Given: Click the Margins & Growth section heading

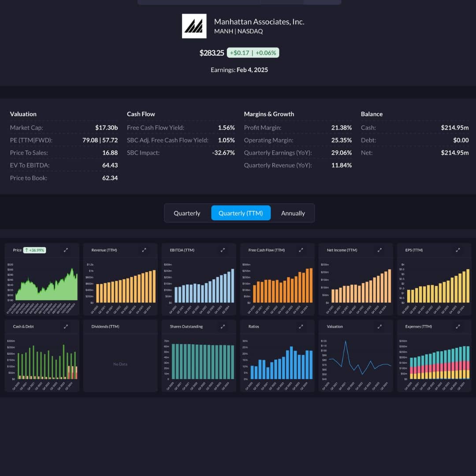Looking at the screenshot, I should [269, 114].
